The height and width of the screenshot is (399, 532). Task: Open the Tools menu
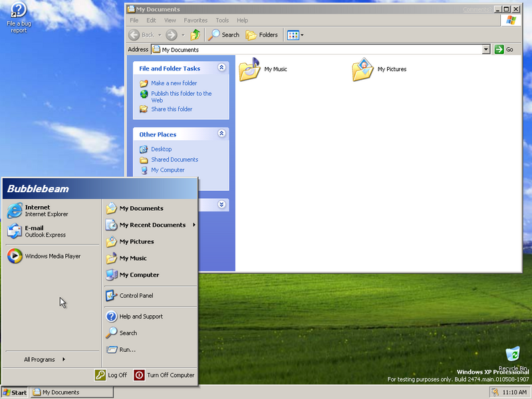222,21
